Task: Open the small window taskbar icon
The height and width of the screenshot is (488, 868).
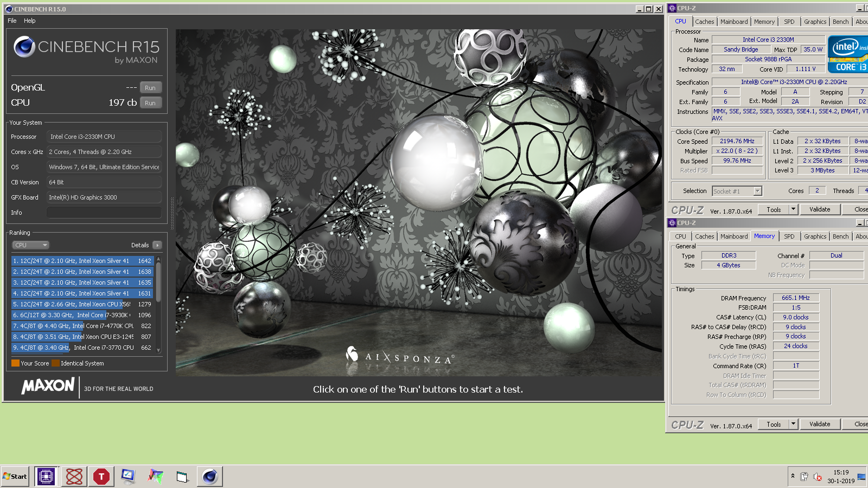Action: (182, 477)
